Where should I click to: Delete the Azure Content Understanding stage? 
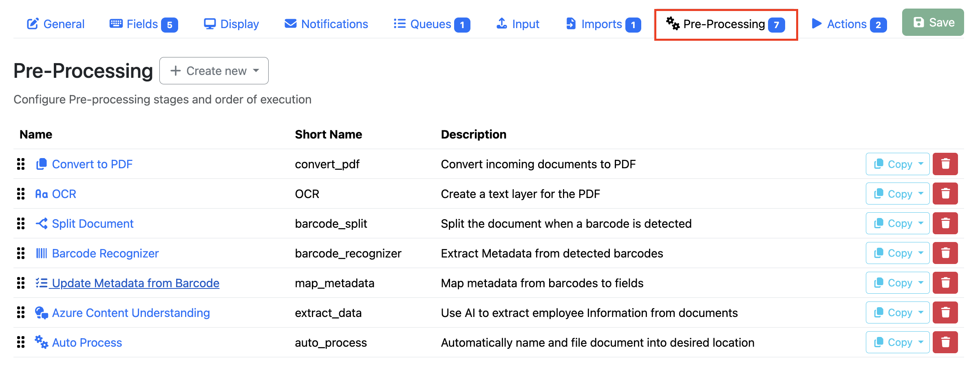click(x=945, y=313)
